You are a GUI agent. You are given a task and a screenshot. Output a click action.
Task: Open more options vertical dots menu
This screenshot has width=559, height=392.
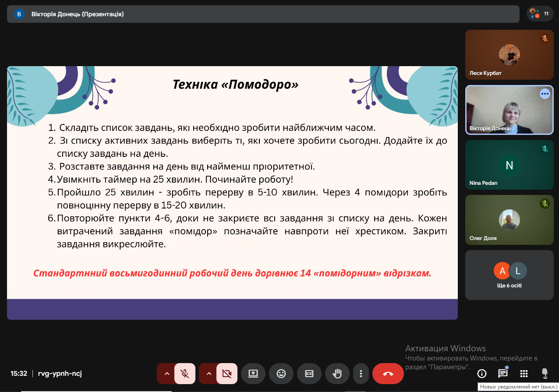pyautogui.click(x=361, y=374)
